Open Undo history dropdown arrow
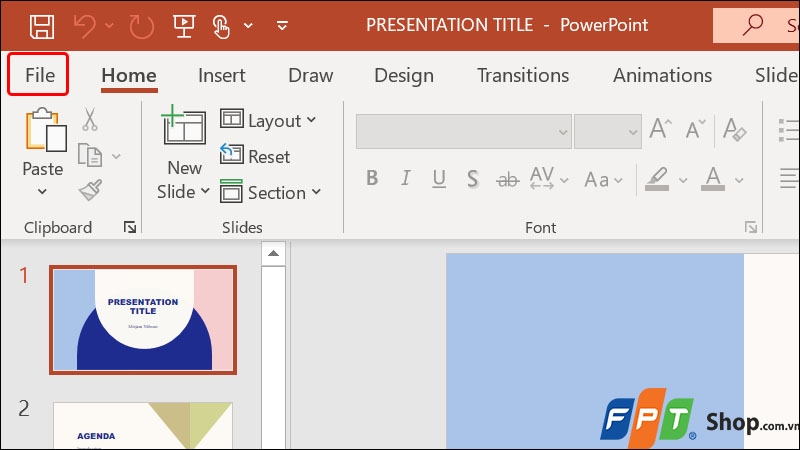Screen dimensions: 800x450 [109, 24]
